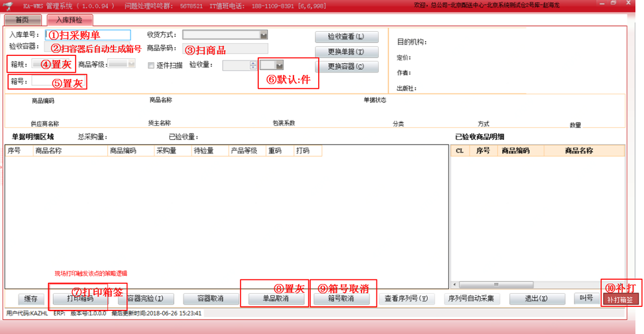
Task: Click the 箱号 field
Action: [x=58, y=81]
